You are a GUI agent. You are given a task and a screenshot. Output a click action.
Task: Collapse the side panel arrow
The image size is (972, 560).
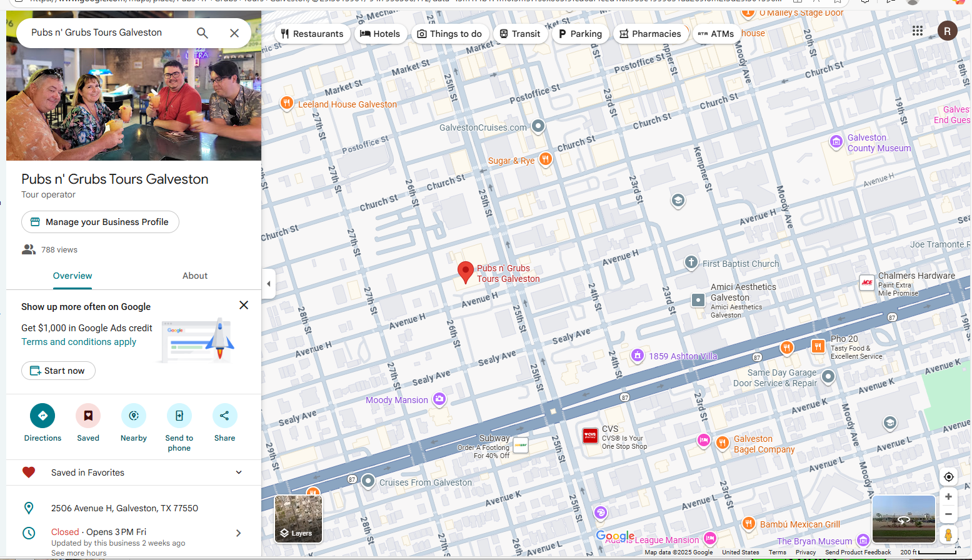point(269,284)
